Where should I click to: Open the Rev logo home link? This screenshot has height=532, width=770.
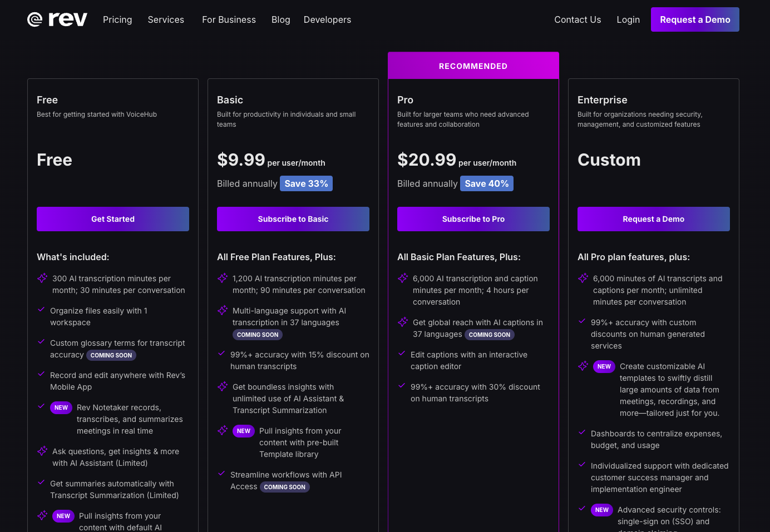57,19
